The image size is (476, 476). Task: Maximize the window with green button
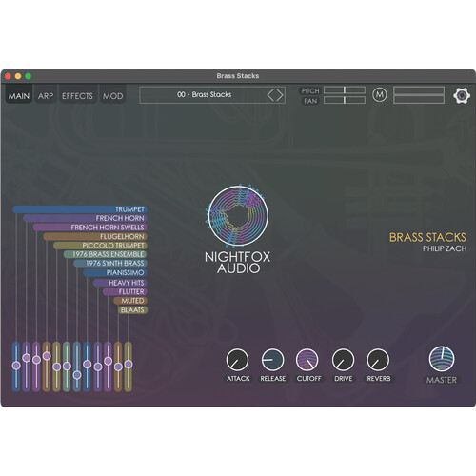[x=29, y=76]
